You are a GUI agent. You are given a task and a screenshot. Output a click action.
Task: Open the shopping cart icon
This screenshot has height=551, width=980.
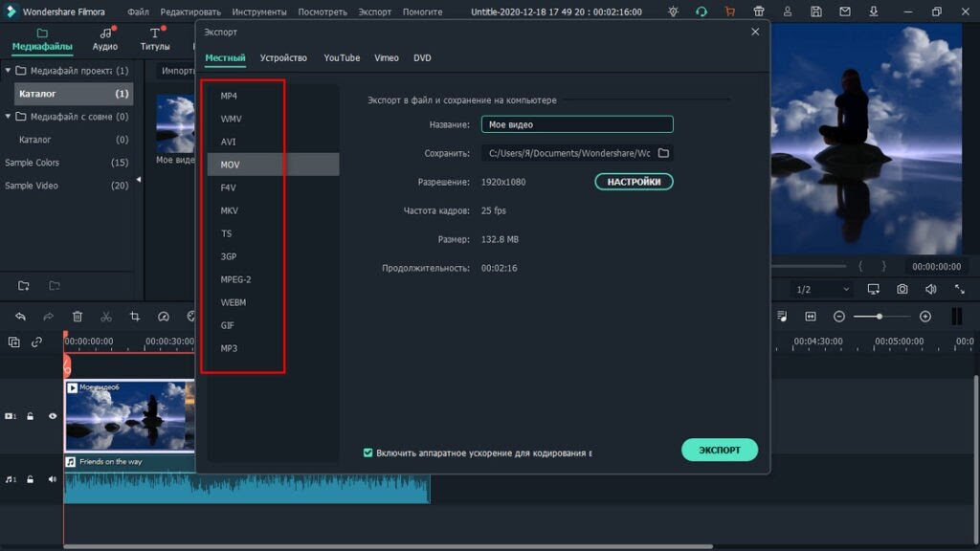[x=730, y=11]
